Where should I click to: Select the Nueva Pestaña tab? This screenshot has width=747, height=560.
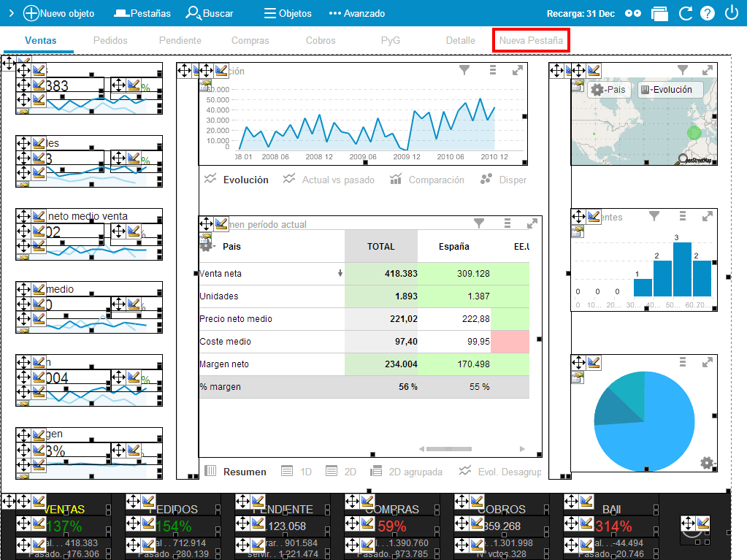[531, 41]
